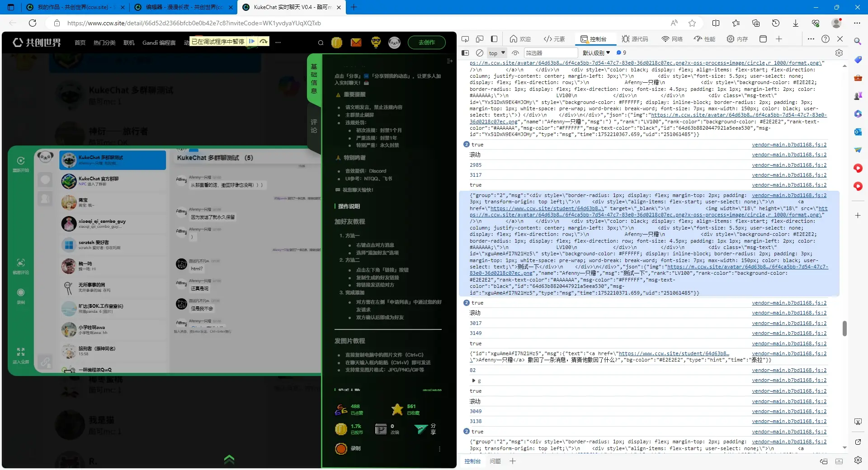Clear the console messages
This screenshot has height=470, width=868.
480,53
